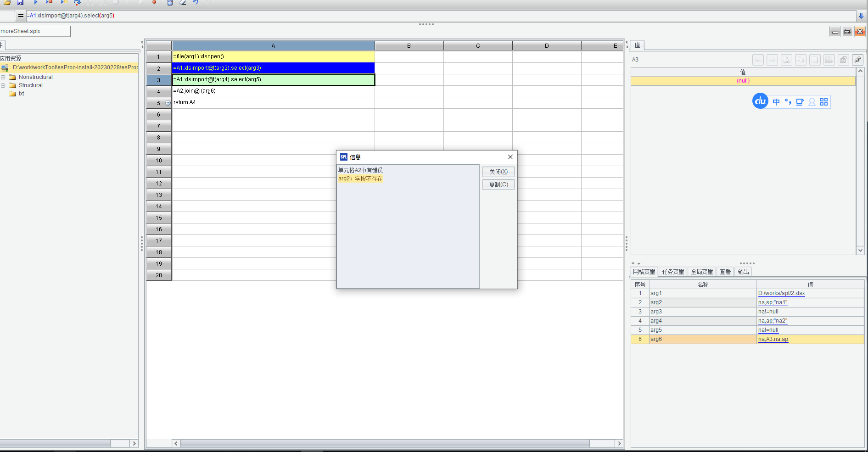Expand the Nonstructural folder

tap(3, 77)
